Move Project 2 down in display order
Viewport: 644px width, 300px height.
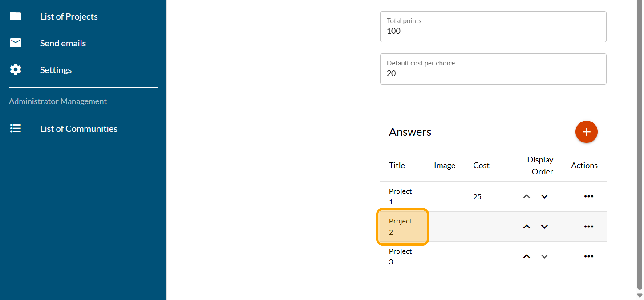point(544,227)
